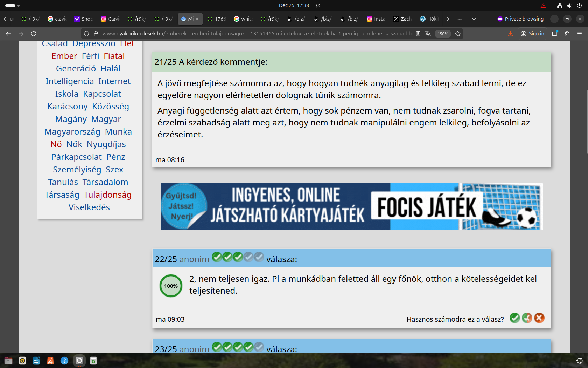
Task: Close the active 'Mi' tab
Action: [x=197, y=19]
